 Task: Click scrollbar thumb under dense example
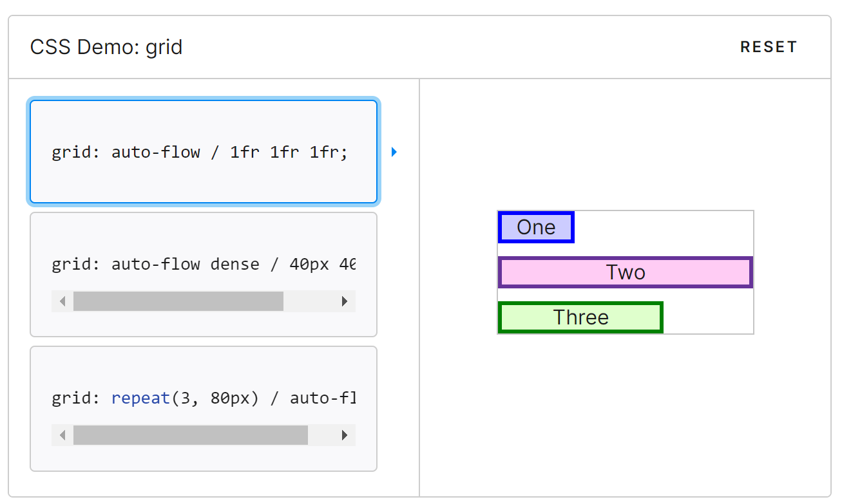pyautogui.click(x=178, y=301)
